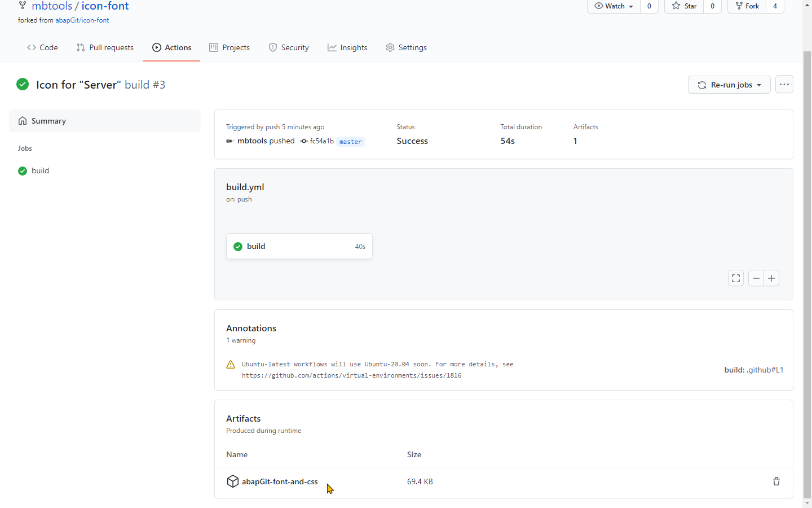Screen dimensions: 812x508
Task: Follow the abapGit/icon-font fork source link
Action: click(x=82, y=20)
